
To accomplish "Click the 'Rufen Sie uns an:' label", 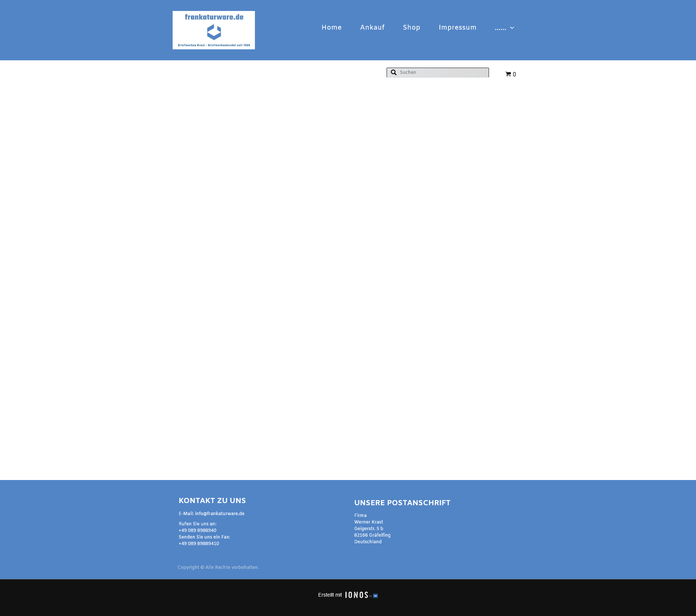I will click(197, 524).
